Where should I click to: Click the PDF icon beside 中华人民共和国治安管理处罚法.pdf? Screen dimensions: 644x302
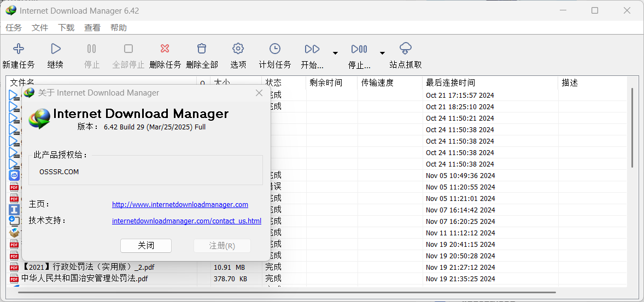(14, 279)
